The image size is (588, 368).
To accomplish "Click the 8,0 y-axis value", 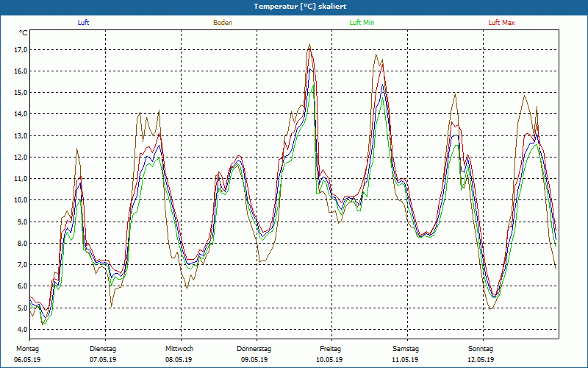I will 22,244.
